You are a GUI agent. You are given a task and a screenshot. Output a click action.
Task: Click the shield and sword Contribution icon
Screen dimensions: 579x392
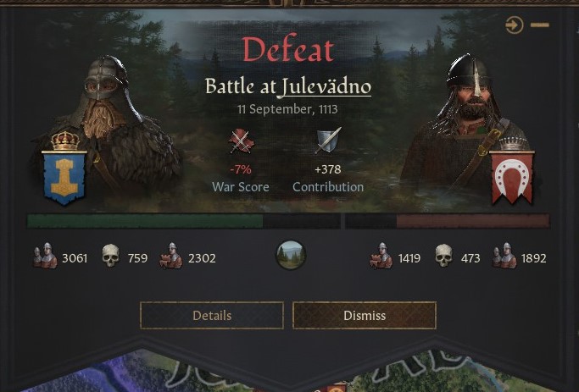328,141
